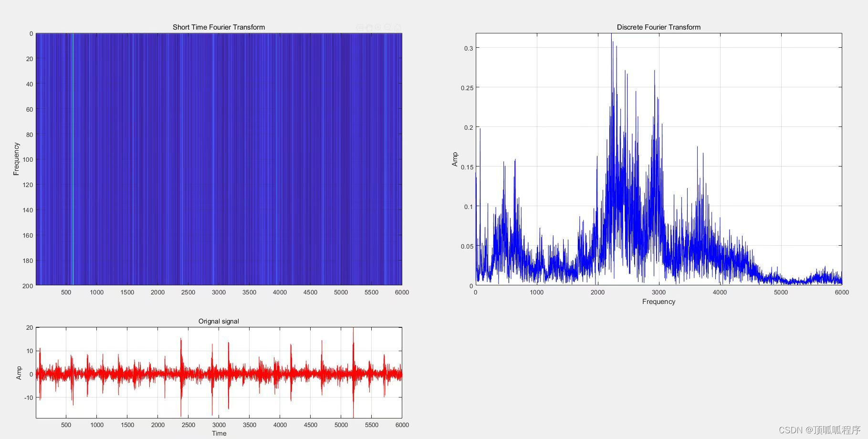
Task: Click the 60 tick on spectrogram Frequency axis
Action: [x=30, y=109]
